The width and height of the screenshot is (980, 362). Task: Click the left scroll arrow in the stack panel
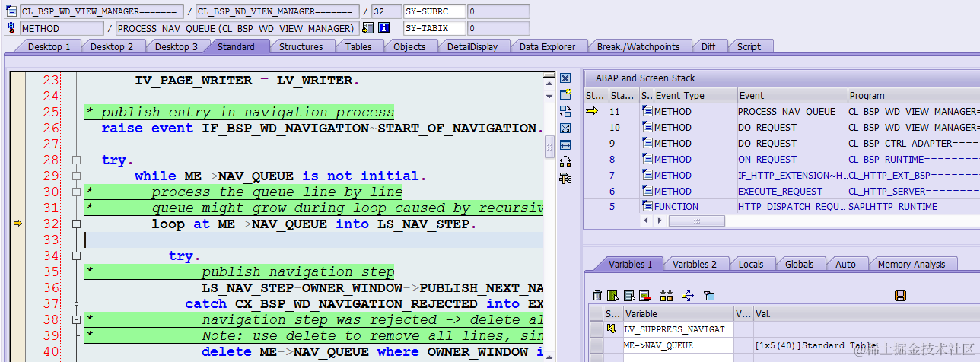pyautogui.click(x=647, y=221)
